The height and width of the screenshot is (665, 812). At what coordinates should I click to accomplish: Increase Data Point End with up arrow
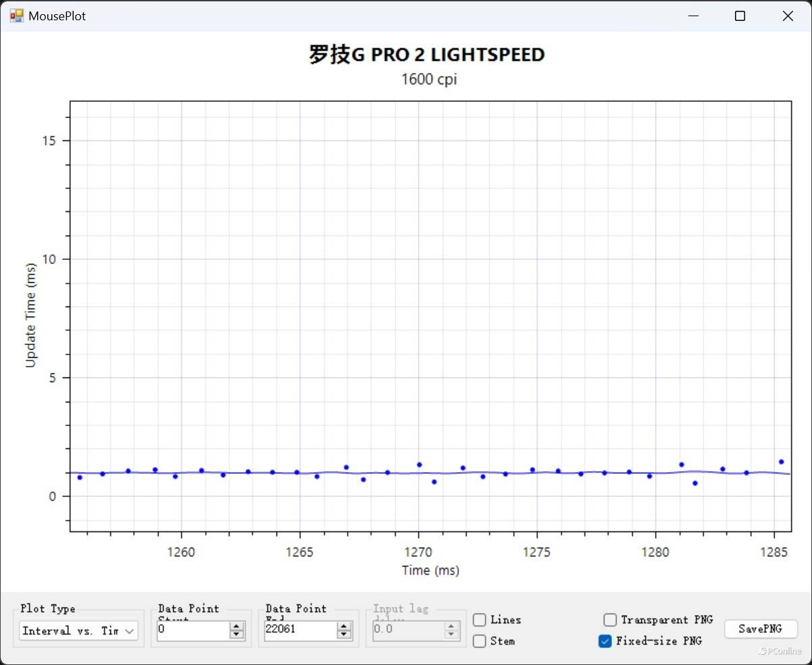click(x=345, y=627)
